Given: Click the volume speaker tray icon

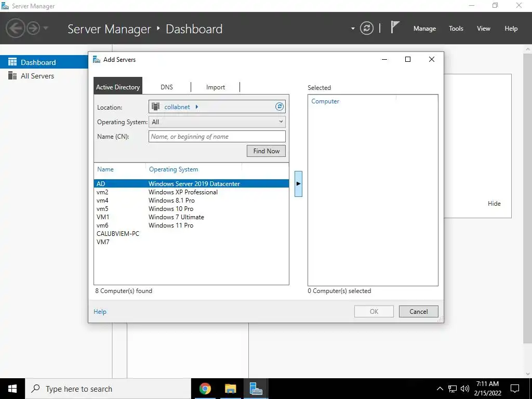Looking at the screenshot, I should coord(465,389).
